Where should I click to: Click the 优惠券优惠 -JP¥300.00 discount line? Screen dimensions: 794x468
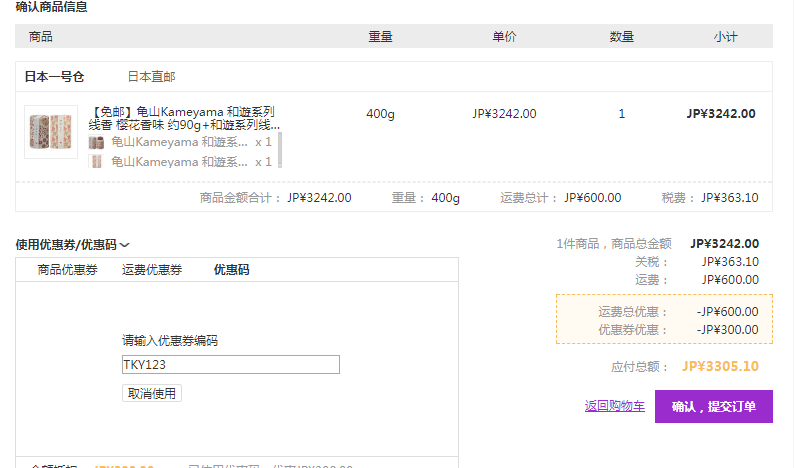679,330
